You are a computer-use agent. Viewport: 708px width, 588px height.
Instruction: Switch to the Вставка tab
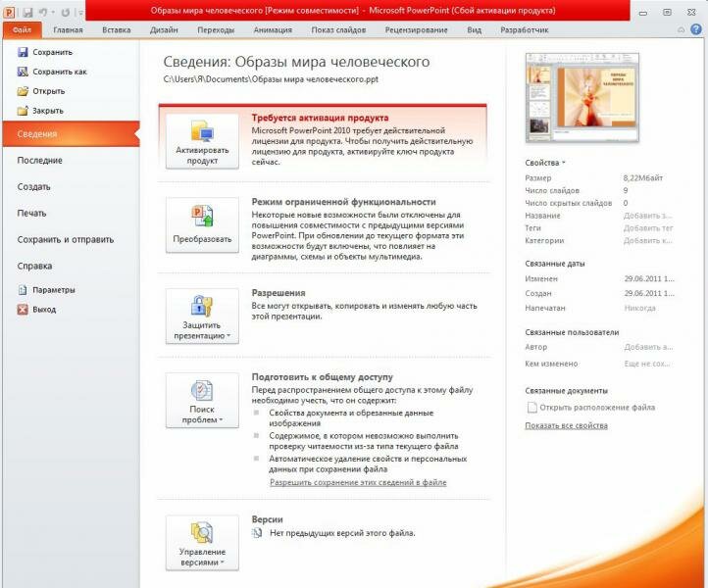(x=117, y=30)
